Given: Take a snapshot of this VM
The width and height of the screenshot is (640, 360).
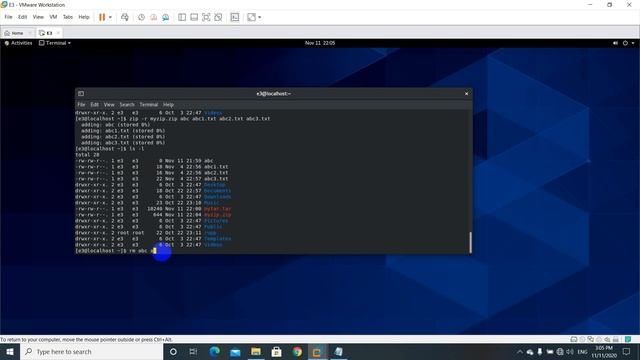Looking at the screenshot, I should point(141,17).
